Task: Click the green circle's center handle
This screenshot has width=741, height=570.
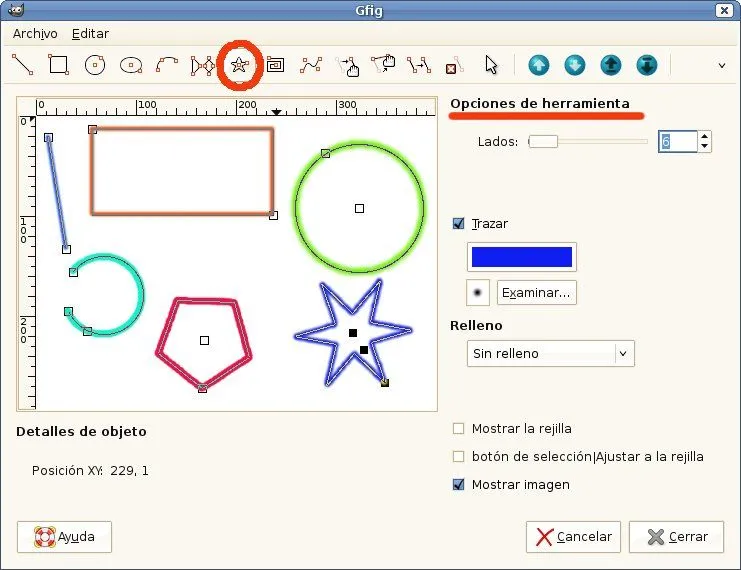Action: [x=359, y=208]
